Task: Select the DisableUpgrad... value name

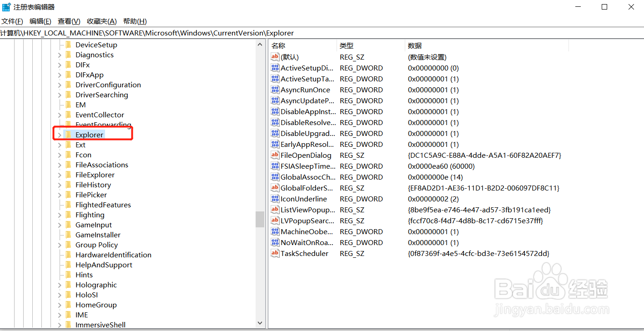Action: [308, 133]
